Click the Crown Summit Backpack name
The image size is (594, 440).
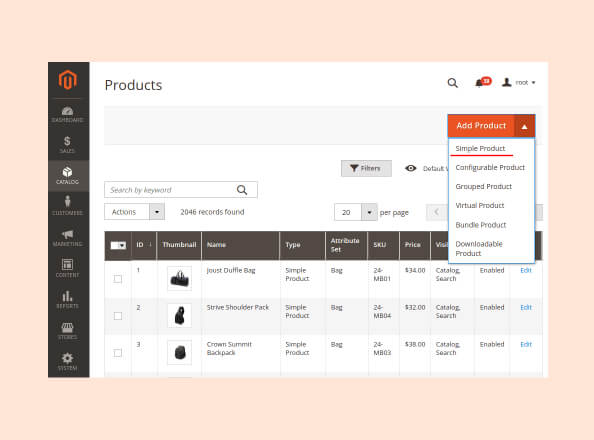[x=229, y=348]
